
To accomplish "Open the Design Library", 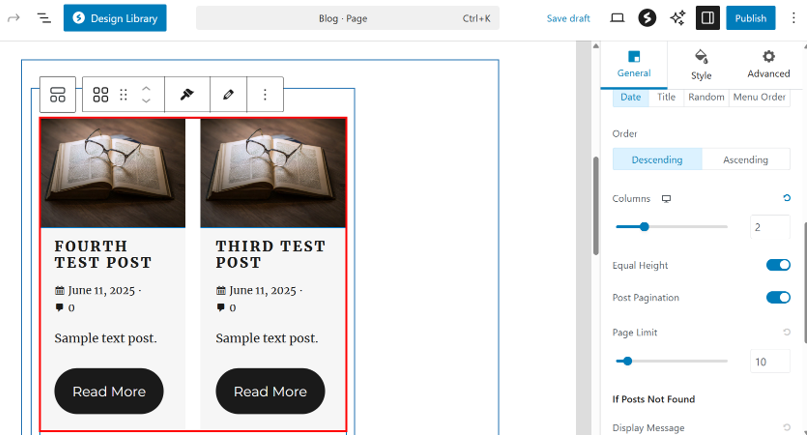I will tap(115, 18).
